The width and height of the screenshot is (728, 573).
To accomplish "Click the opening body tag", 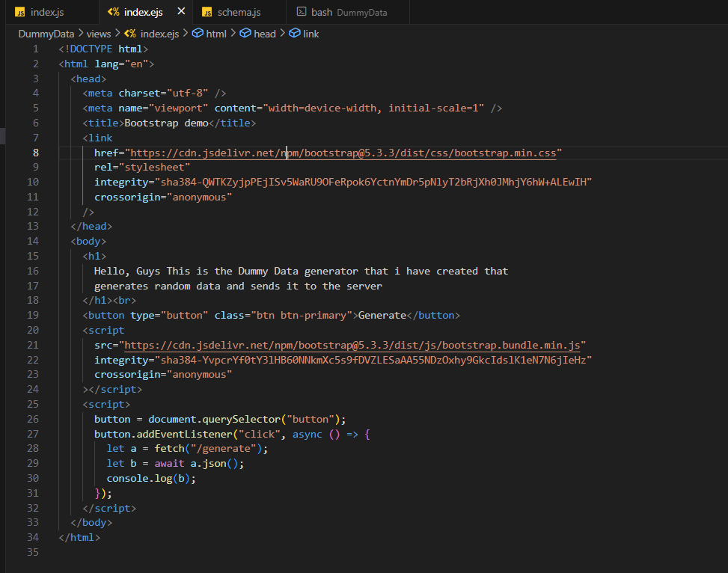I will 88,241.
